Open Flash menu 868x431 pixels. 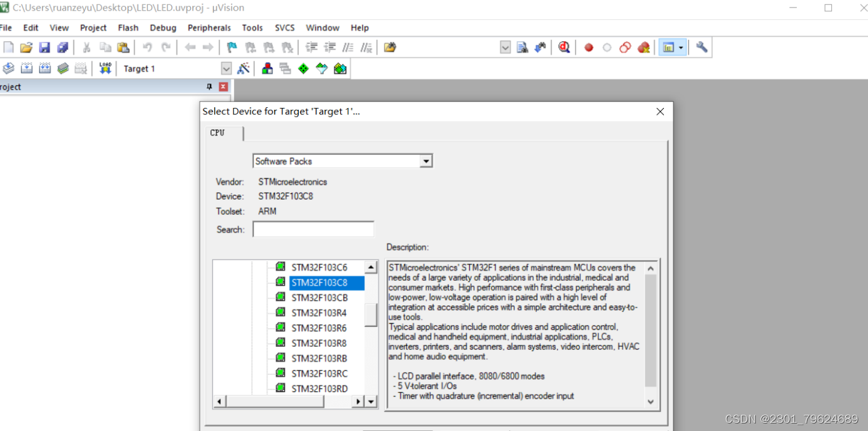tap(128, 27)
